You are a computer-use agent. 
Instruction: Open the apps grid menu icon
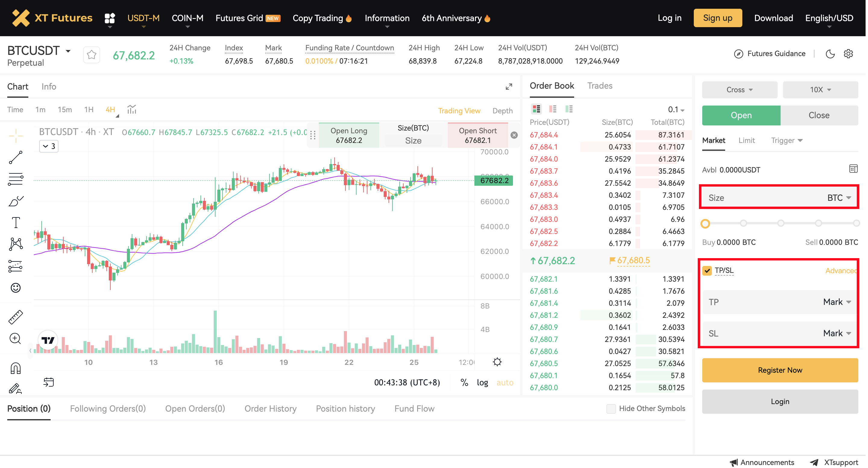[110, 18]
